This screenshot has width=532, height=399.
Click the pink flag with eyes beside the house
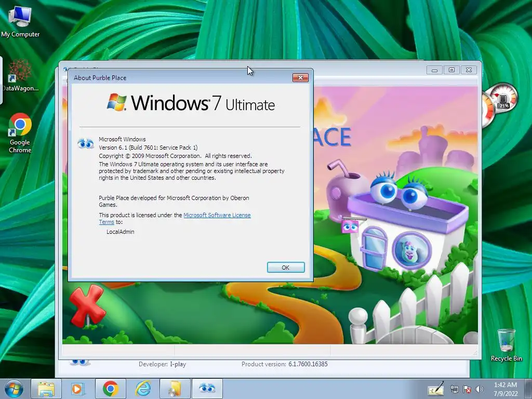[x=350, y=227]
